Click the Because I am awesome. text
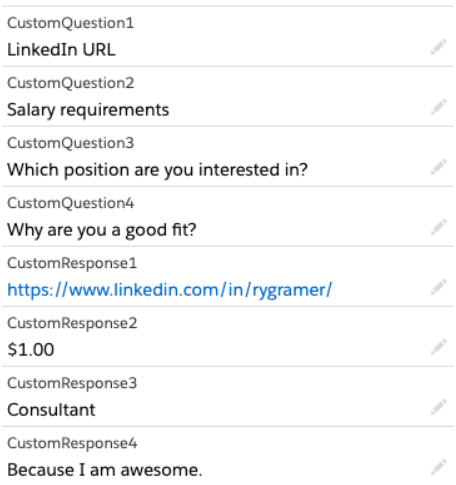Viewport: 456px width, 485px height. tap(105, 470)
